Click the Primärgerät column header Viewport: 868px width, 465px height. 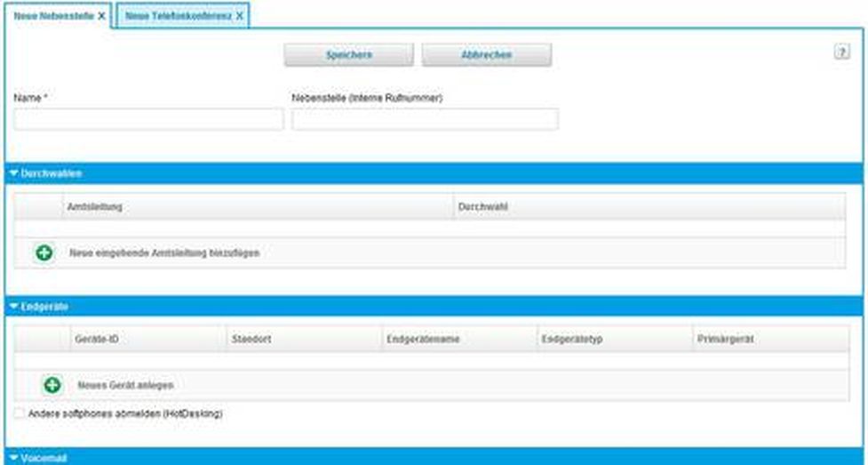point(771,339)
